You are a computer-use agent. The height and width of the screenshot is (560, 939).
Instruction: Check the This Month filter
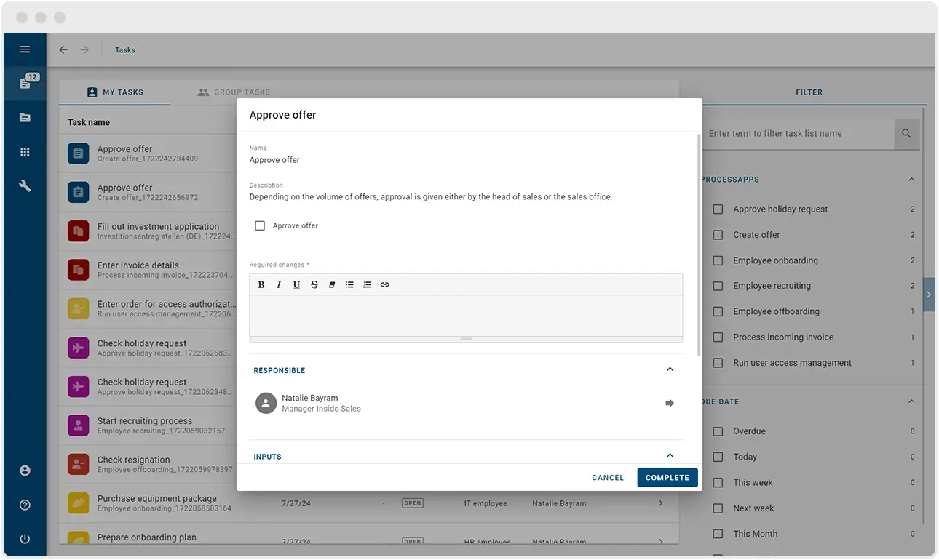coord(718,534)
